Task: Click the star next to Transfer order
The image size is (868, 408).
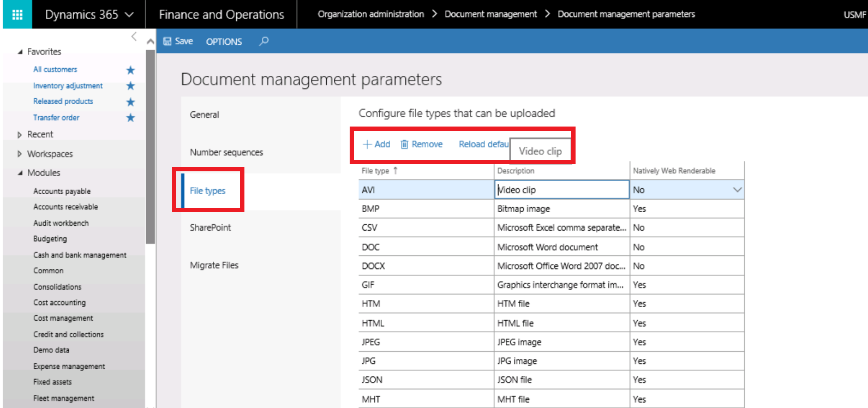Action: coord(130,118)
